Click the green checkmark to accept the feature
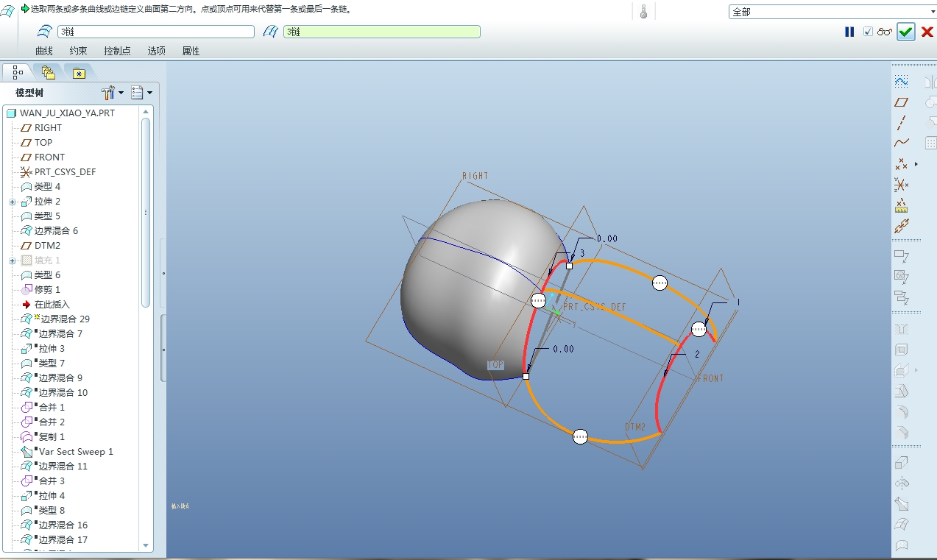Viewport: 937px width, 560px height. pyautogui.click(x=905, y=32)
